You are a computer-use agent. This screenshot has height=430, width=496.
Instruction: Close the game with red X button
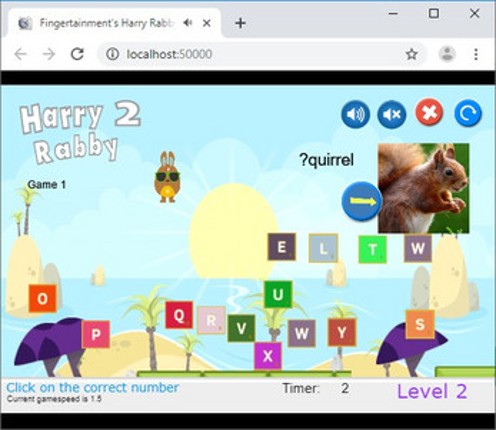point(429,113)
